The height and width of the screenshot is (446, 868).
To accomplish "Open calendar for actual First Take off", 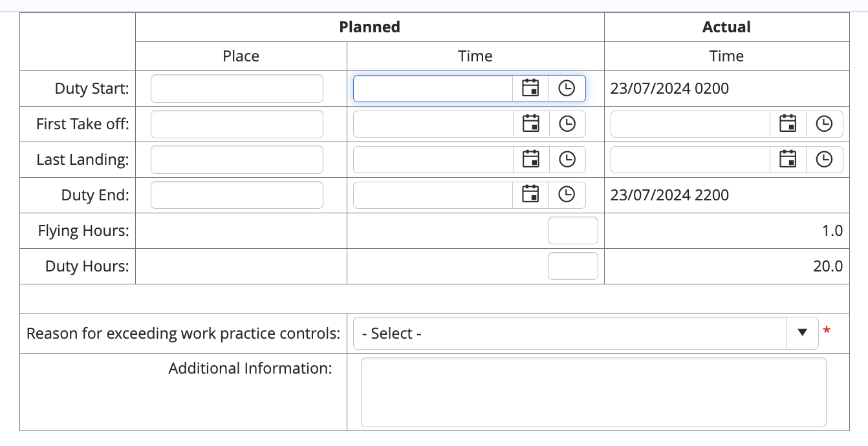I will click(x=788, y=124).
